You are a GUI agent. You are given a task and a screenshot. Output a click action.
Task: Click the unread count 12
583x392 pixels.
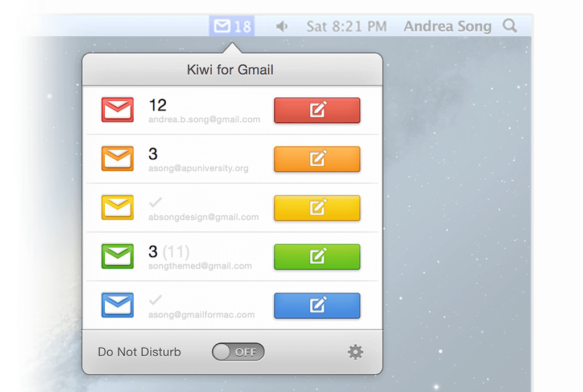(x=158, y=105)
